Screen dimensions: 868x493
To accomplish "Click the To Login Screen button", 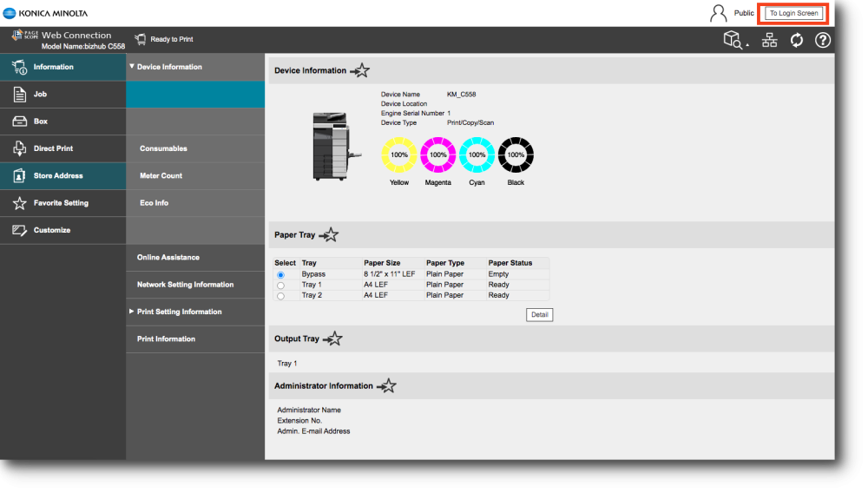I will pos(793,13).
